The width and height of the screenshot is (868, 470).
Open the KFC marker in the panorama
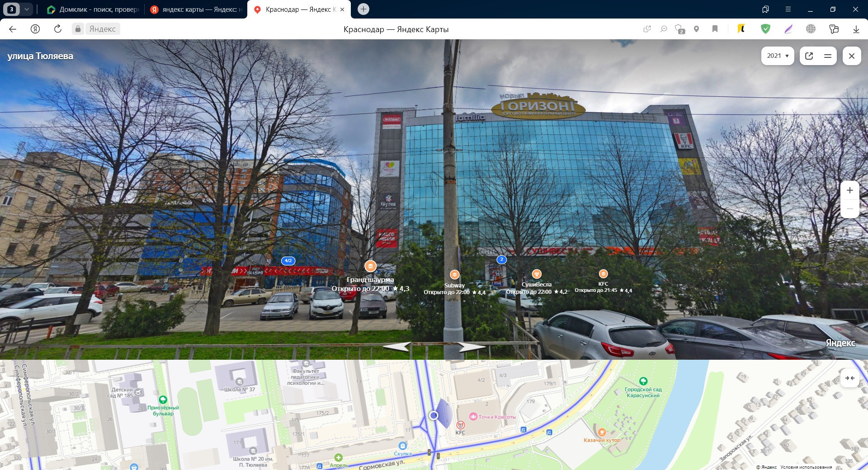click(603, 273)
